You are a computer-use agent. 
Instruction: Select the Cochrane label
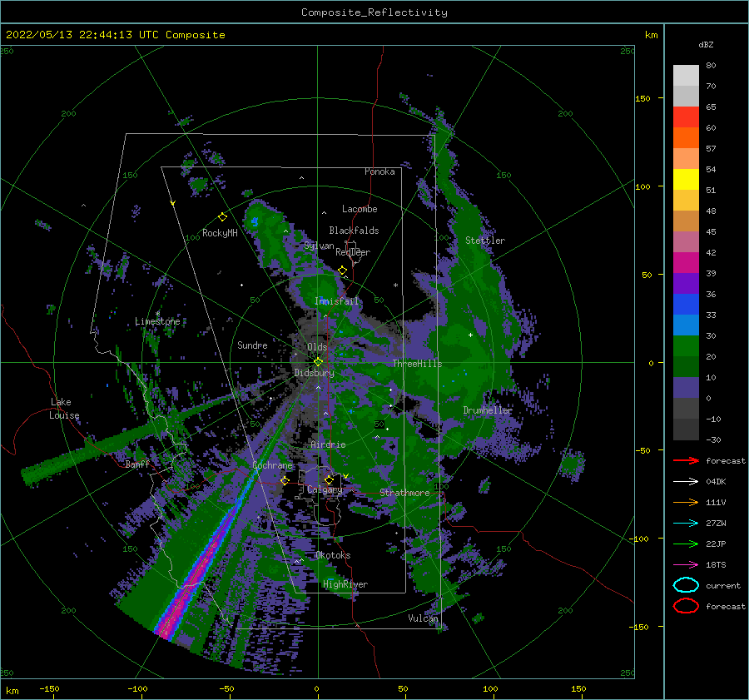pyautogui.click(x=273, y=465)
